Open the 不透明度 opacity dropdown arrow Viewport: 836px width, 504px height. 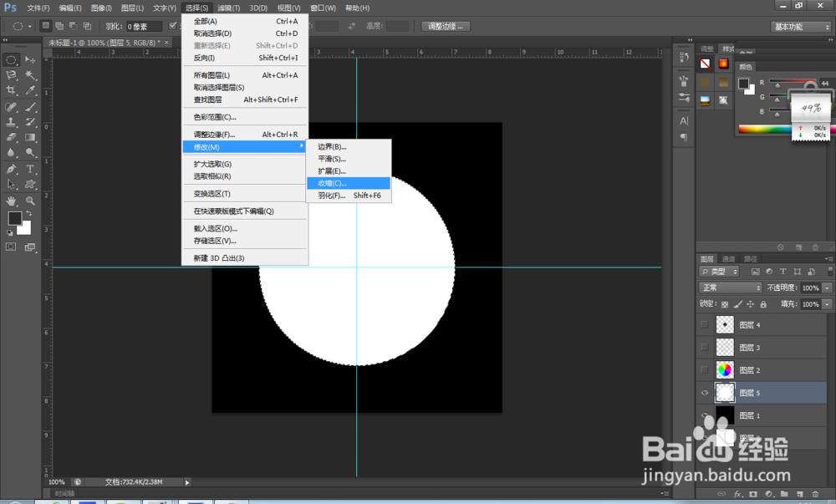tap(827, 288)
